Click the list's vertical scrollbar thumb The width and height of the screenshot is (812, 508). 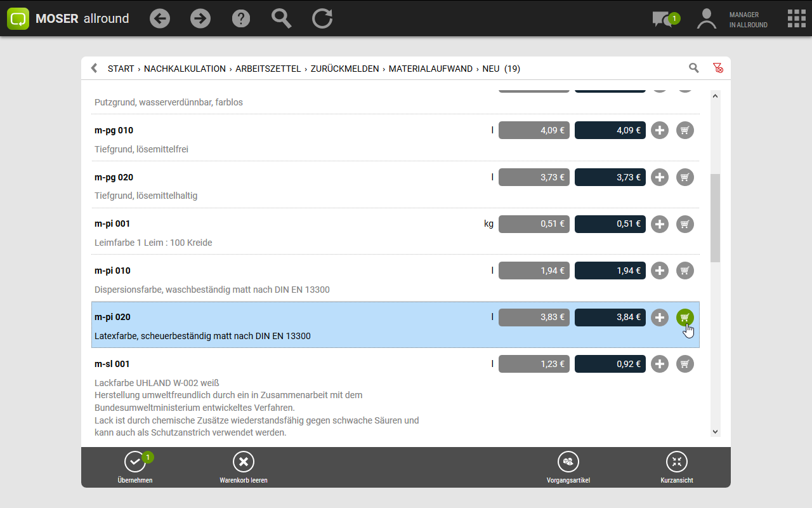(x=715, y=218)
